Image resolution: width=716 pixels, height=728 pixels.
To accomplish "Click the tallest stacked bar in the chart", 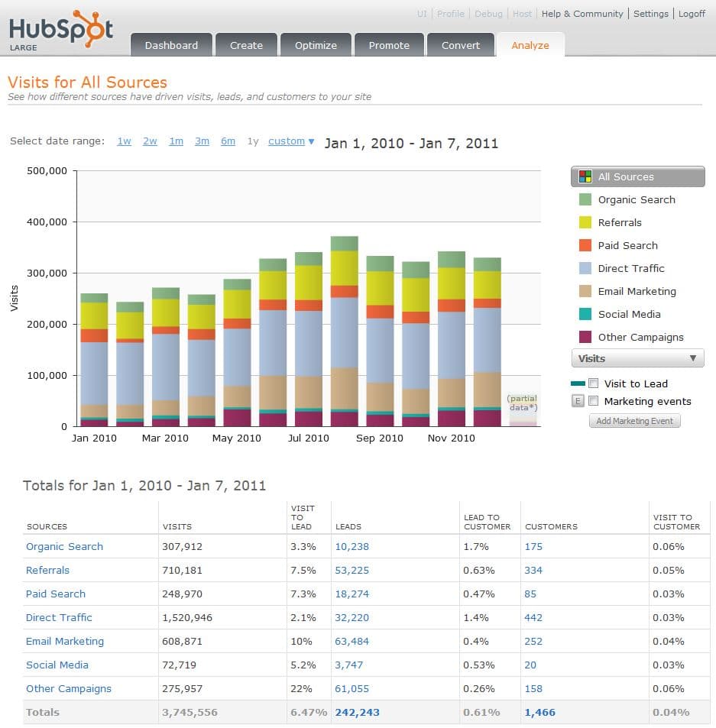I will point(345,328).
